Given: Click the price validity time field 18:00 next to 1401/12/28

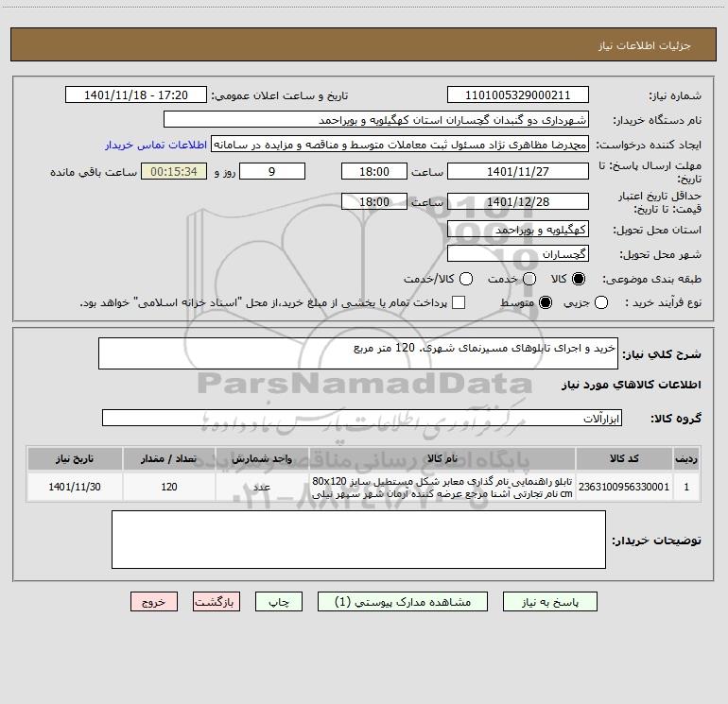Looking at the screenshot, I should point(374,201).
